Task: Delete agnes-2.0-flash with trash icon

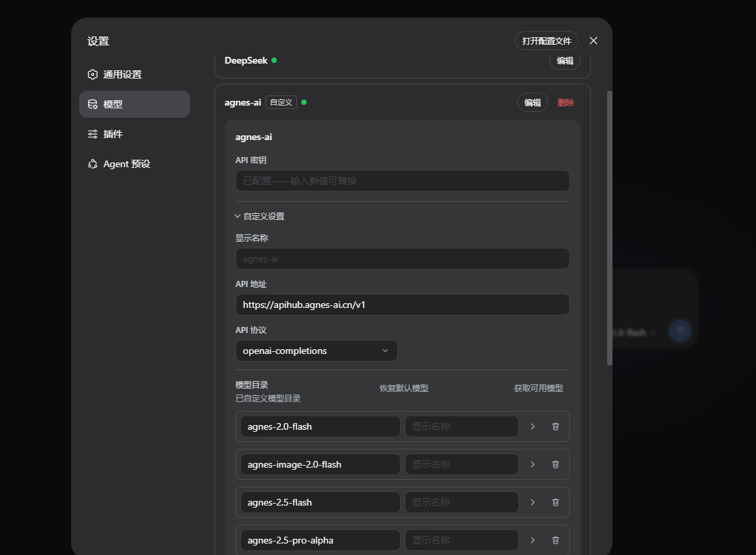Action: click(x=556, y=426)
